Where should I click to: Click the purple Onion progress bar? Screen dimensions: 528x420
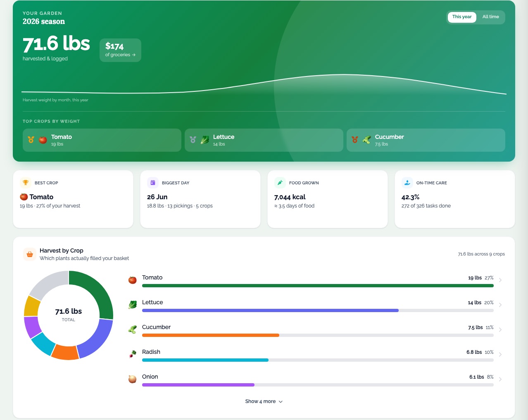tap(198, 385)
